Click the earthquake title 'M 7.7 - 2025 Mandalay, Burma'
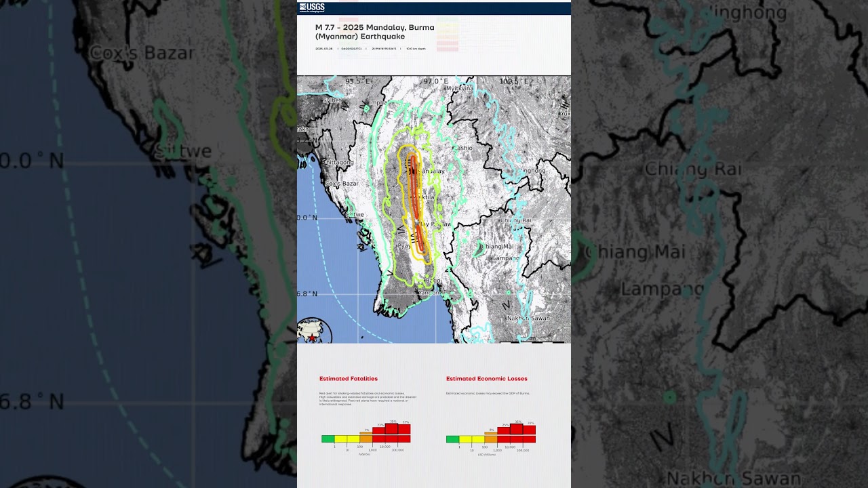The width and height of the screenshot is (868, 488). (375, 28)
